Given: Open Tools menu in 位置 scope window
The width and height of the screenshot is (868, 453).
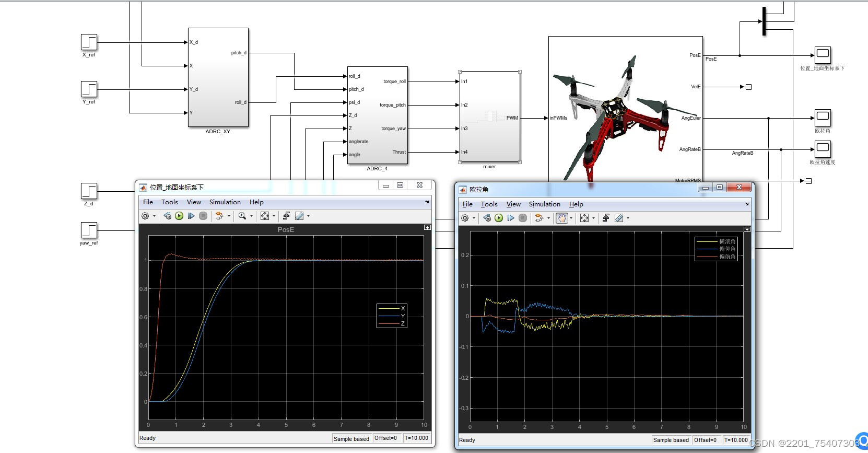Looking at the screenshot, I should (x=170, y=202).
